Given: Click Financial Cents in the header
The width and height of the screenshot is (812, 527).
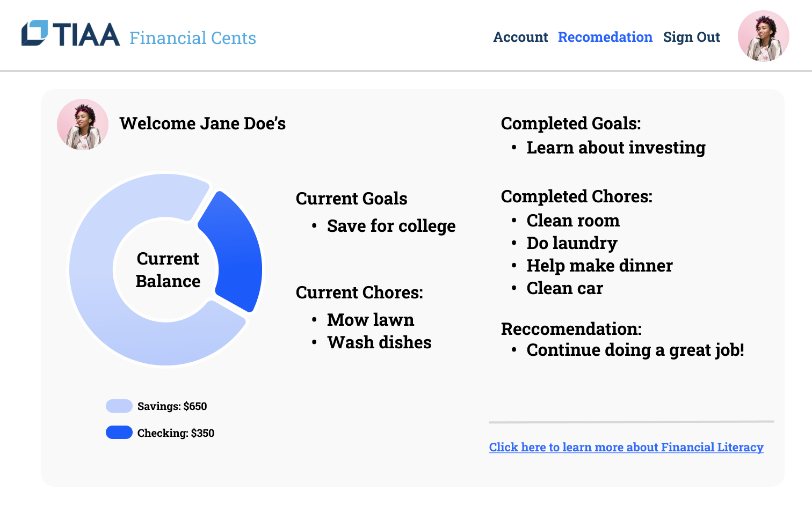Looking at the screenshot, I should 192,38.
